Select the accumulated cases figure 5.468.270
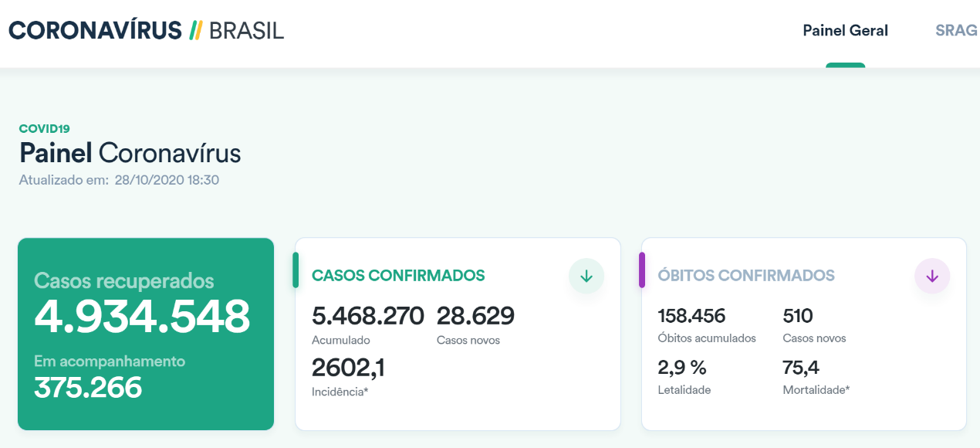This screenshot has width=980, height=448. (368, 316)
